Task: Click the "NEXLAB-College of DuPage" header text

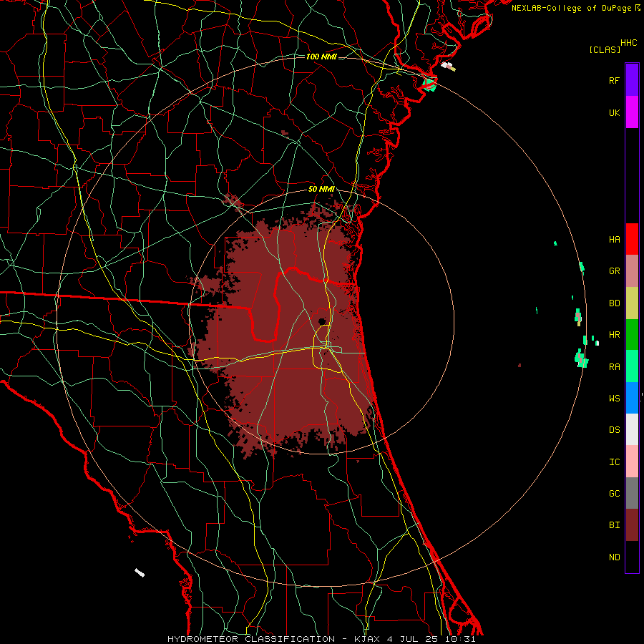Action: click(x=571, y=8)
